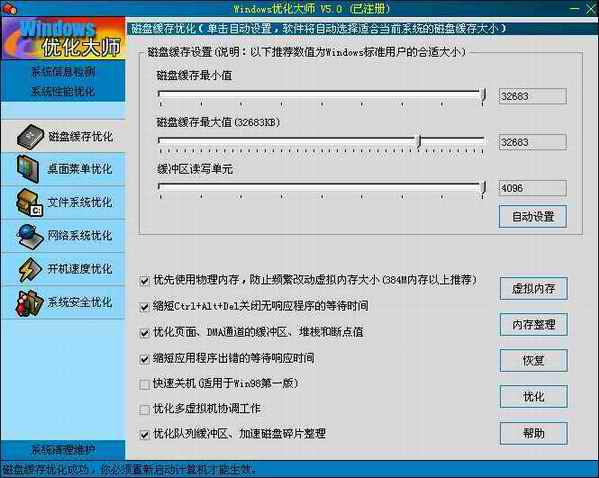Uncheck 缩短应用程序出错的等待响应时间 option
The height and width of the screenshot is (478, 599).
(144, 359)
